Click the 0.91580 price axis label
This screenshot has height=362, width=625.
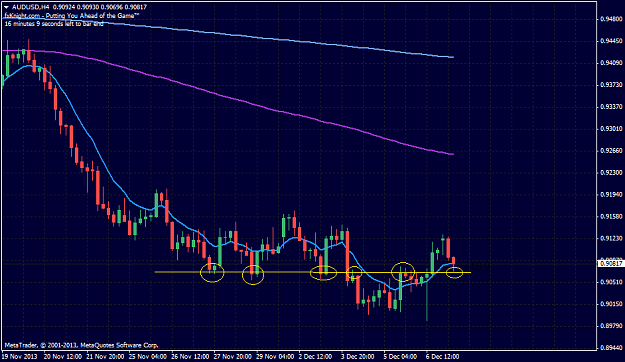coord(612,216)
